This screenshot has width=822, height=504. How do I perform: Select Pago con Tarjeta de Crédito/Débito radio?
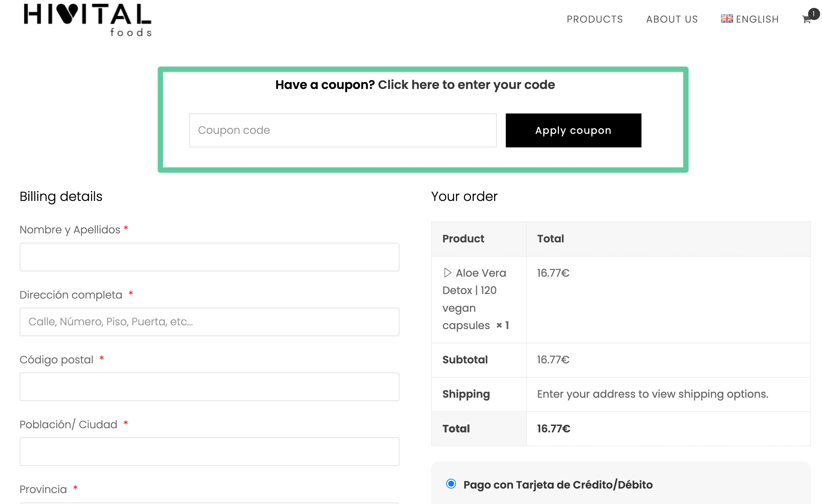coord(451,484)
